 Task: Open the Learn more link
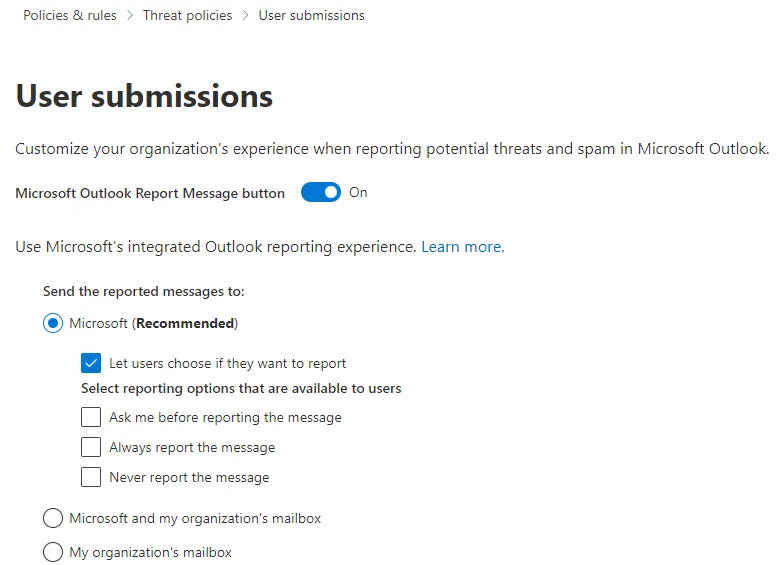point(463,246)
